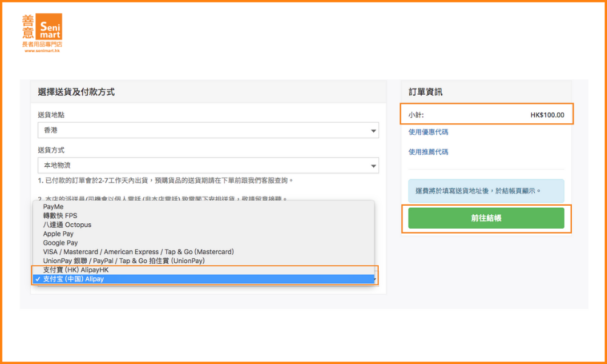Open the 使用優惠代碼 link

coord(429,132)
